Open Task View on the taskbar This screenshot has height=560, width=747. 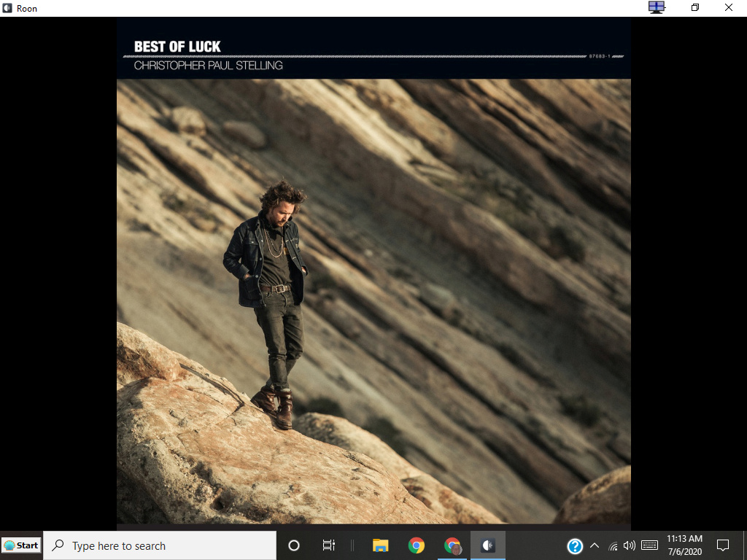click(x=329, y=545)
